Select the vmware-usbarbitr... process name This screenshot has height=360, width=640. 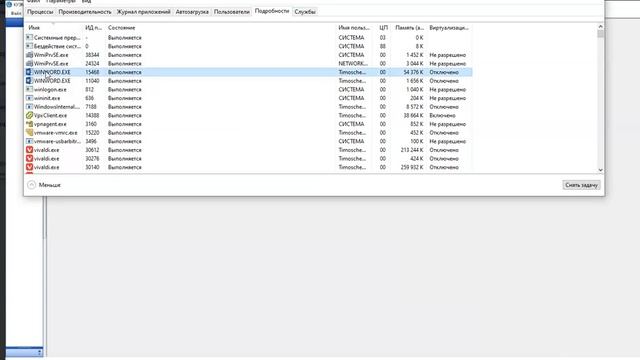click(57, 141)
